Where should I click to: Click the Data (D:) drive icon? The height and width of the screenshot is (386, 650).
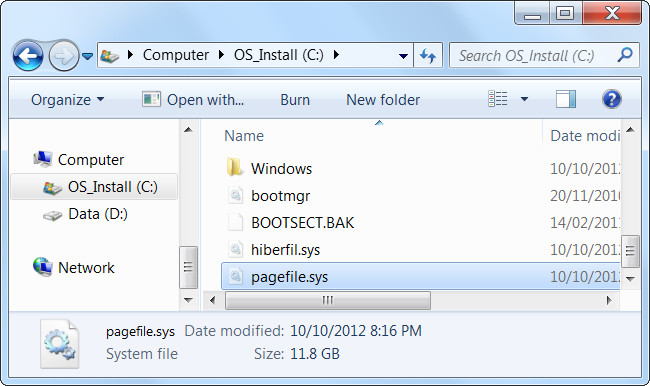click(x=52, y=215)
